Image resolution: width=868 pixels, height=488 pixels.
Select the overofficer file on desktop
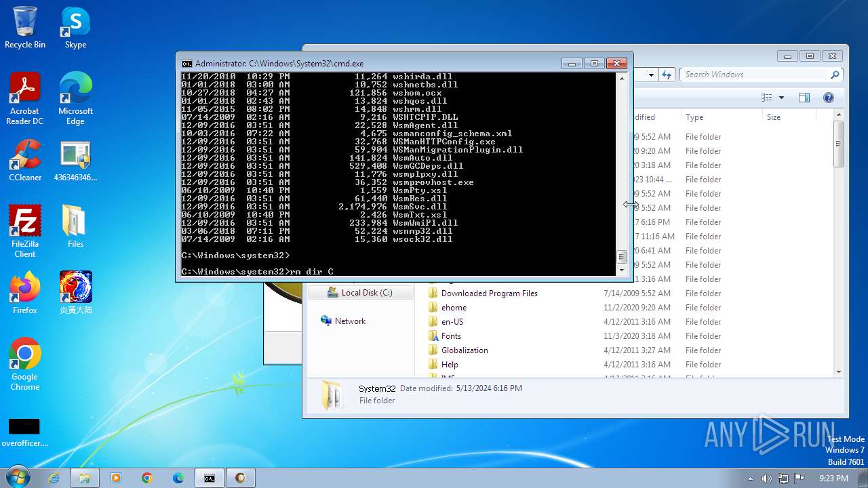pos(25,432)
